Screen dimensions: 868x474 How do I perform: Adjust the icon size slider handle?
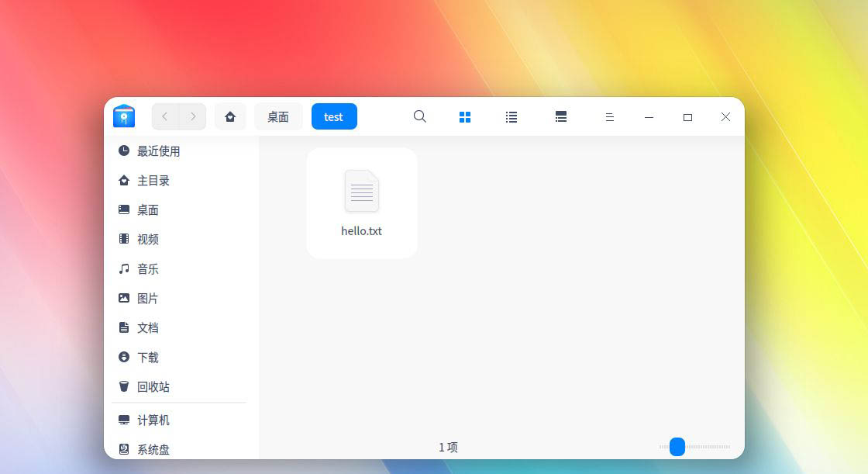tap(677, 446)
